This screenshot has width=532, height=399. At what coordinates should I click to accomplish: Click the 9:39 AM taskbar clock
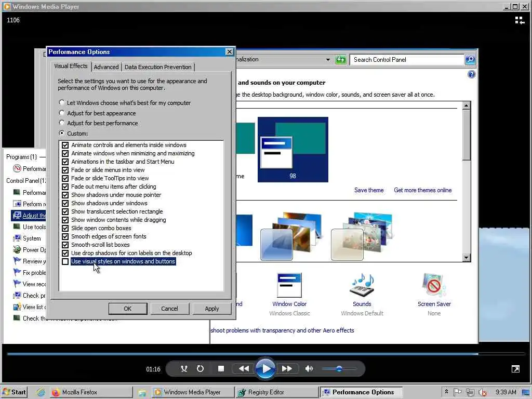pyautogui.click(x=506, y=392)
